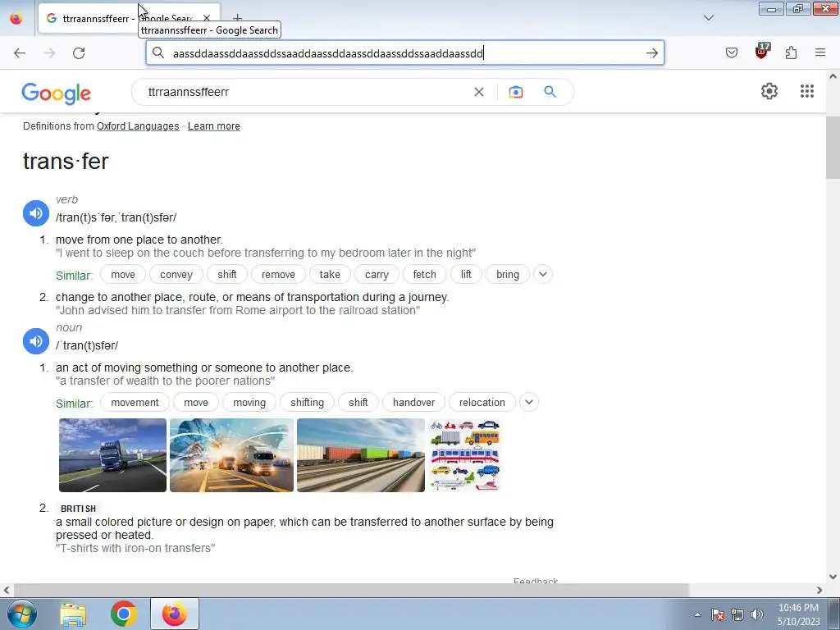Image resolution: width=840 pixels, height=630 pixels.
Task: Open the volume tray icon
Action: 756,615
